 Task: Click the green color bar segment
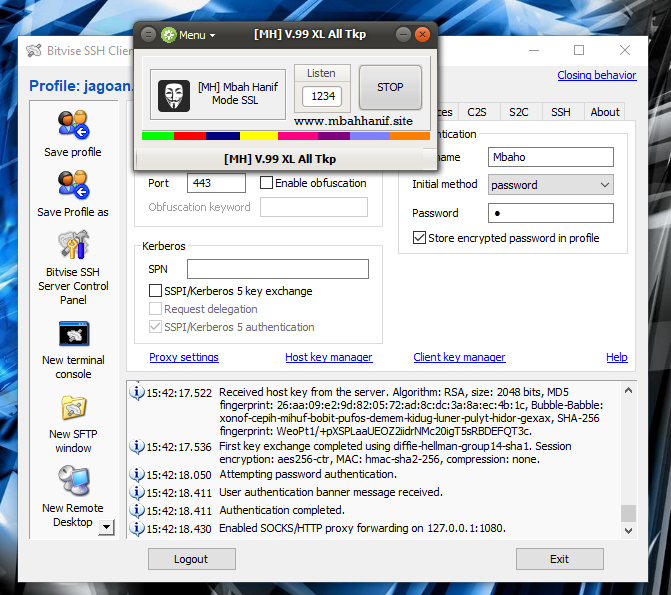(x=158, y=136)
